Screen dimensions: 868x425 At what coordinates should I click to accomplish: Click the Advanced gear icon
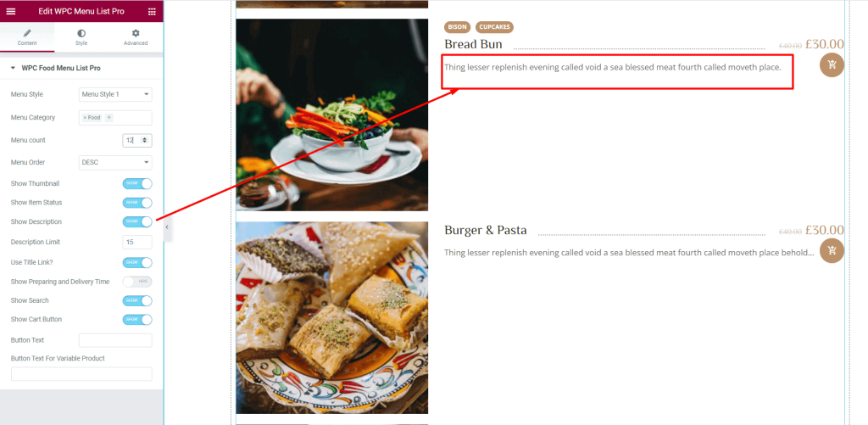(136, 33)
